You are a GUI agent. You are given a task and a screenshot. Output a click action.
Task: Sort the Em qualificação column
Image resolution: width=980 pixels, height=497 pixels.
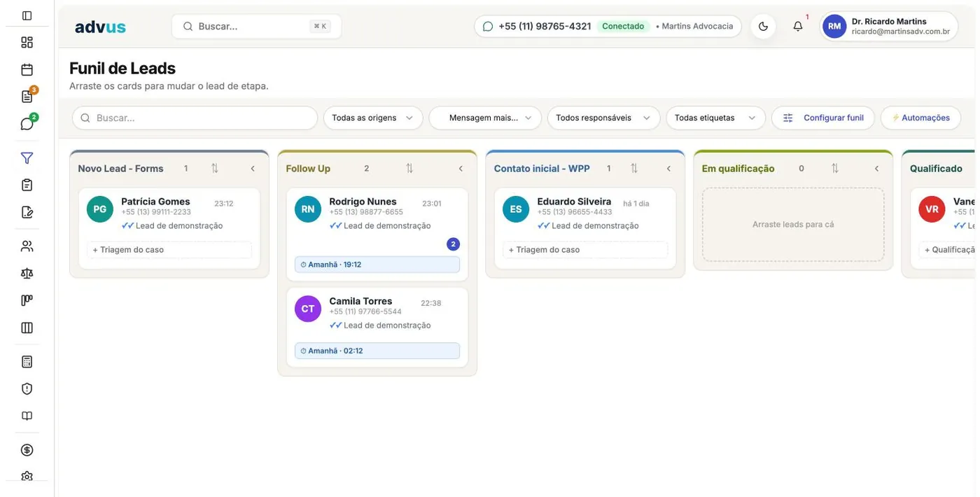click(x=835, y=169)
